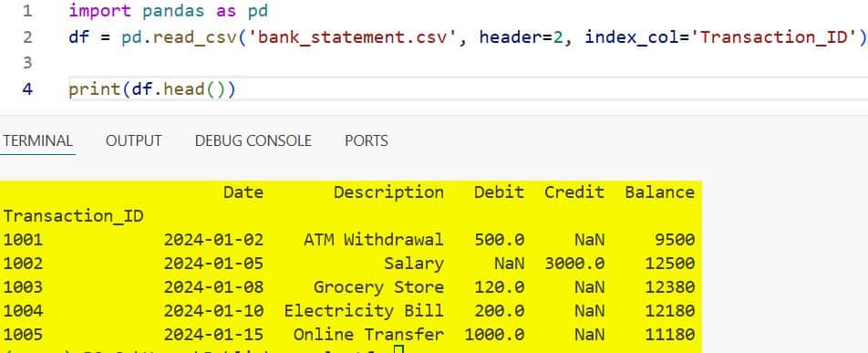
Task: Click the 'Credit' column header
Action: click(574, 192)
